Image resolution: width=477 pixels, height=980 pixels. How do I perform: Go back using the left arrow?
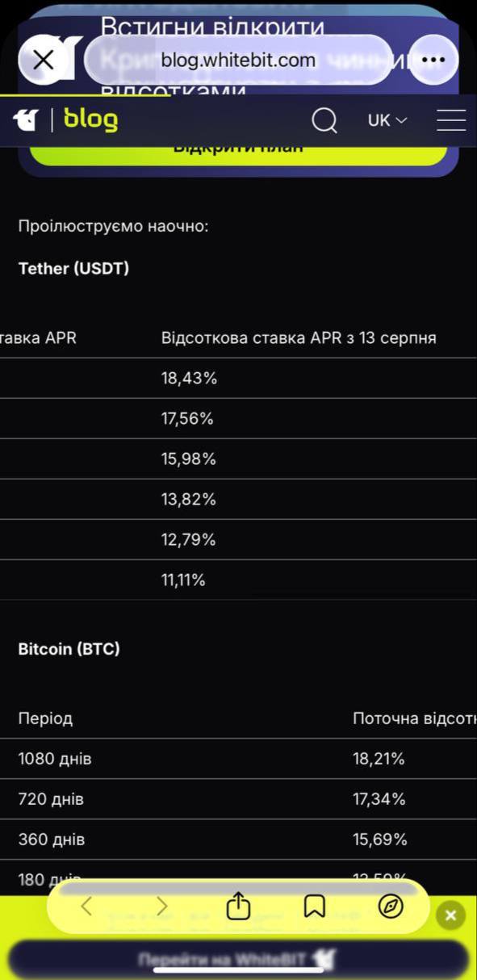(86, 907)
